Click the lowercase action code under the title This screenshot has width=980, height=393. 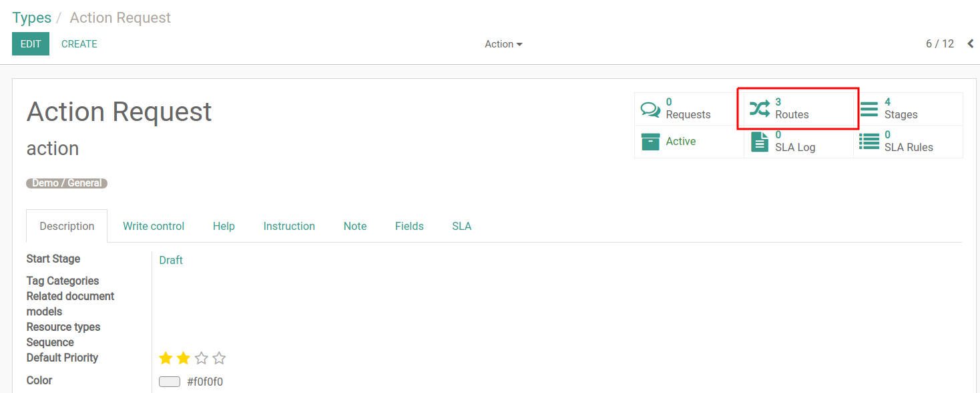coord(53,148)
